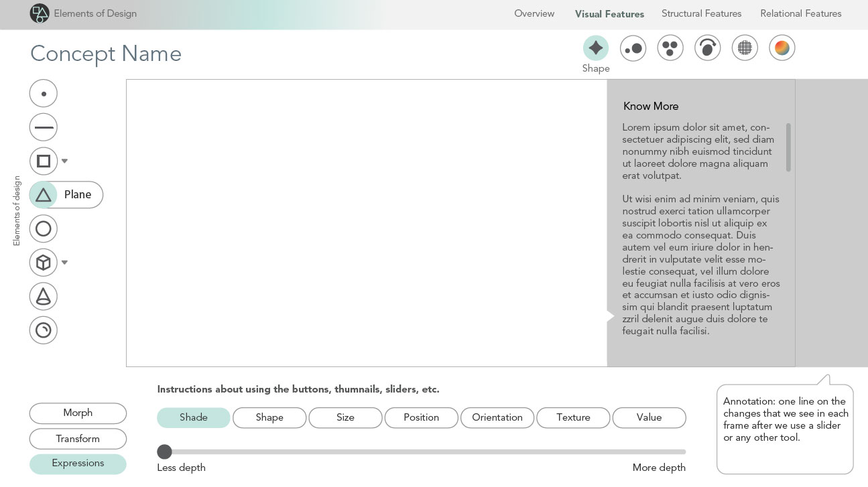The width and height of the screenshot is (868, 487).
Task: Expand the cube element dropdown arrow
Action: [65, 263]
